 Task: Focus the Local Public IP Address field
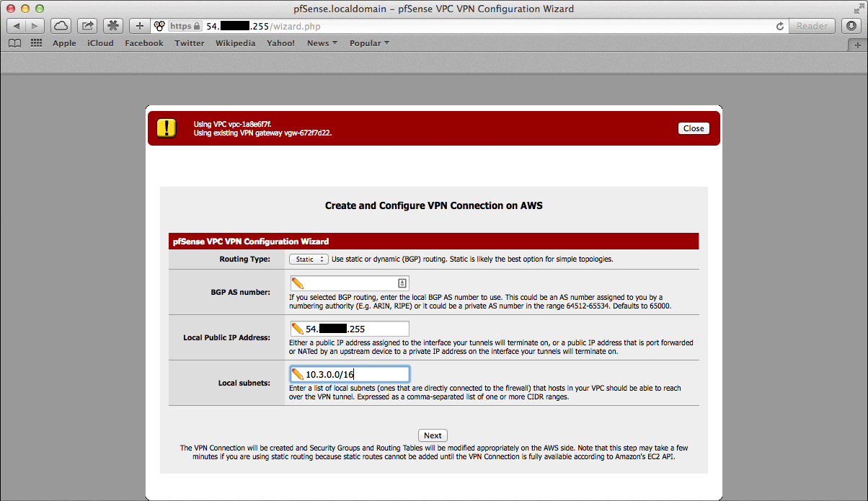pyautogui.click(x=355, y=329)
